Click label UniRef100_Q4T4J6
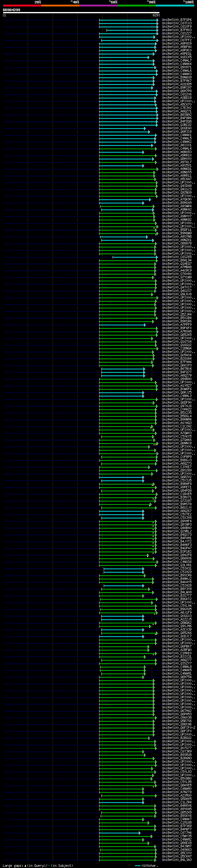This screenshot has width=197, height=868. (177, 406)
